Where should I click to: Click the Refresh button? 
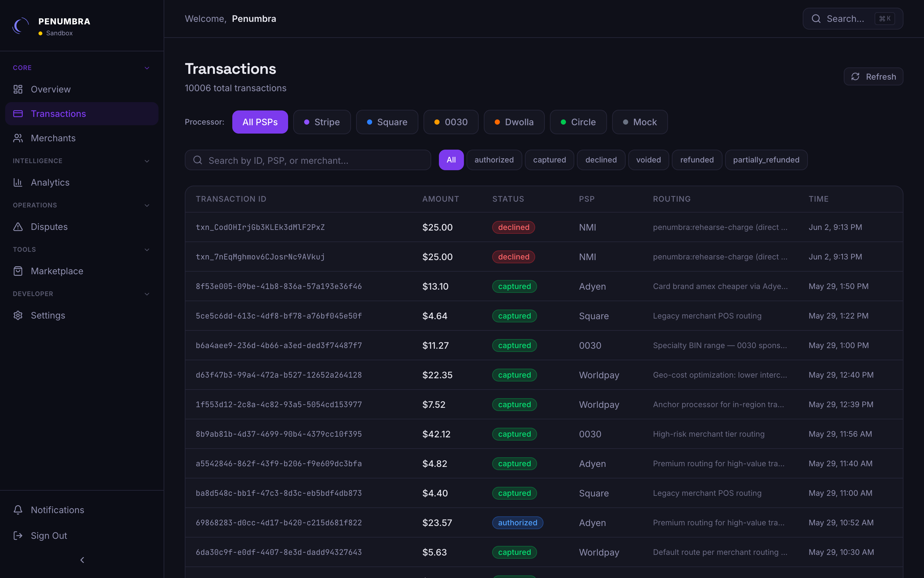tap(873, 76)
